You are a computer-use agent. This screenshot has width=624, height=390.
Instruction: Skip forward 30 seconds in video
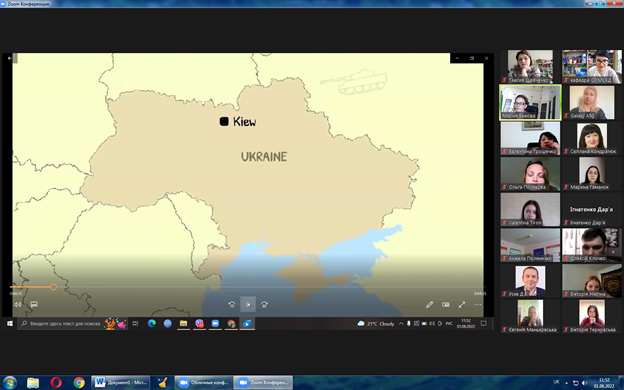pos(264,304)
